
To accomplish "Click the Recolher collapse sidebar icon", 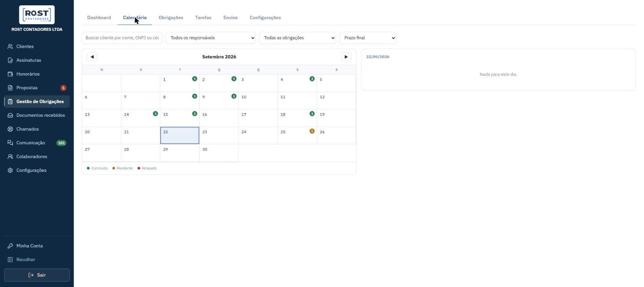I will coord(10,259).
